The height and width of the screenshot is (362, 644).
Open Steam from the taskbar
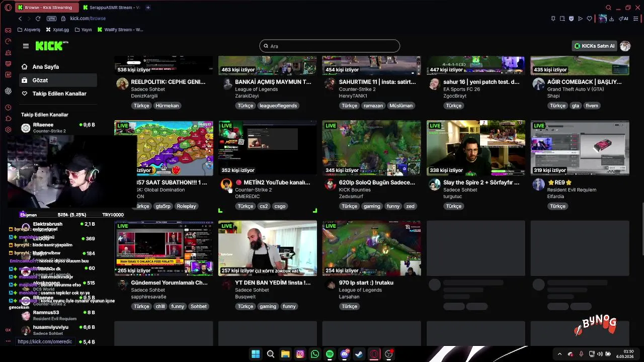tap(359, 354)
